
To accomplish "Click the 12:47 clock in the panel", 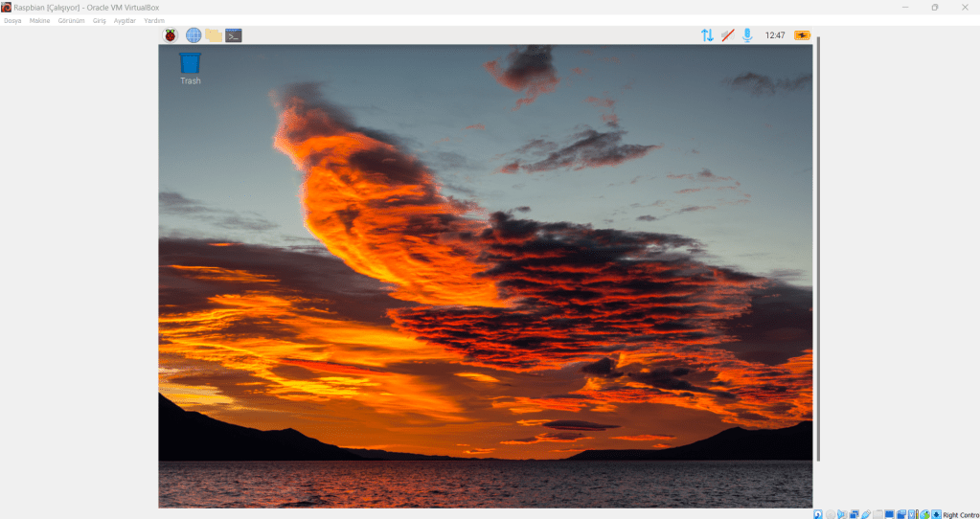I will click(774, 35).
